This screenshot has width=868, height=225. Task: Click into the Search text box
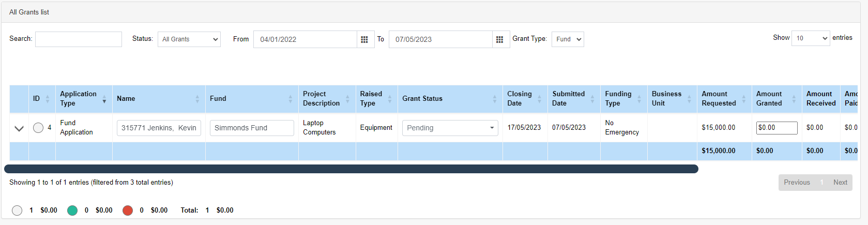pos(79,39)
